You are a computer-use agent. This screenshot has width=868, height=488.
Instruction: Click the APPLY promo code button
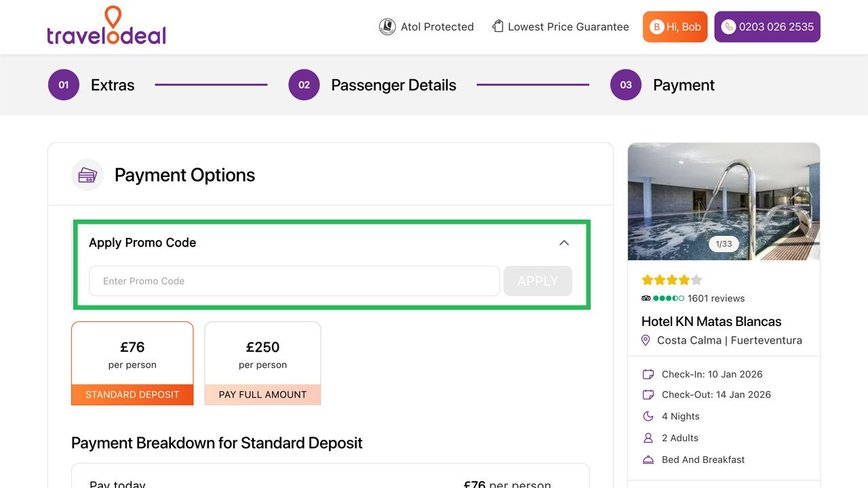coord(537,281)
